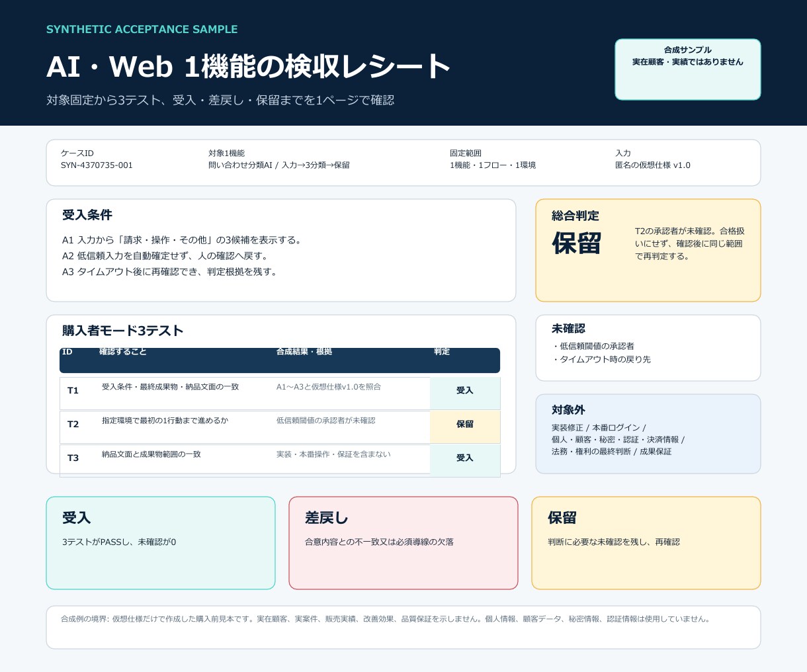
Task: Click the '合成サンプル' notice badge
Action: pos(688,69)
